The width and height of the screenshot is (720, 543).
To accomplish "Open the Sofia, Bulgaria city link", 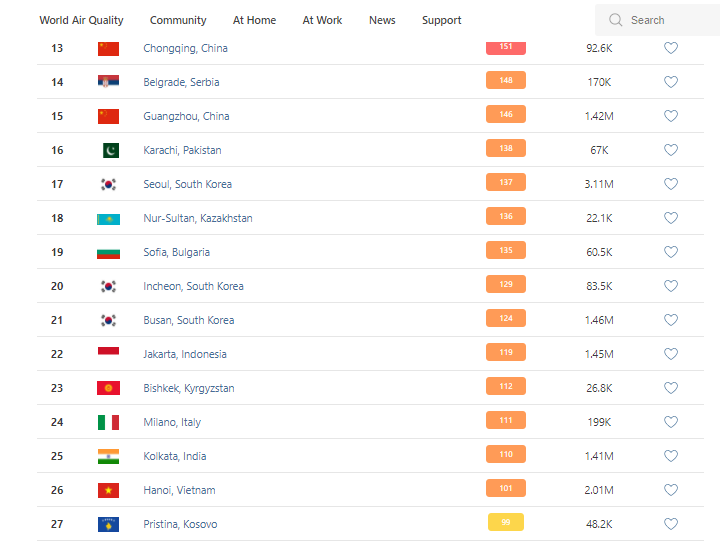I will tap(176, 252).
